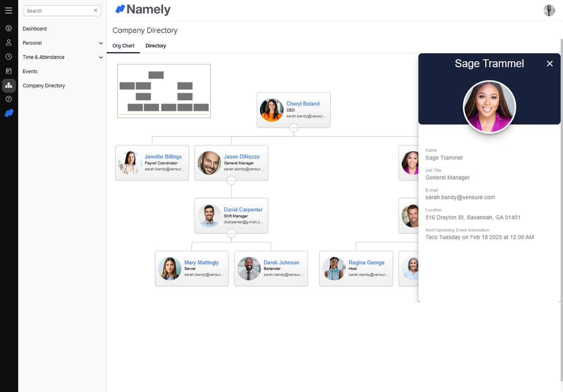Collapse the node under Jason DiNozzo
The width and height of the screenshot is (563, 392).
click(231, 181)
